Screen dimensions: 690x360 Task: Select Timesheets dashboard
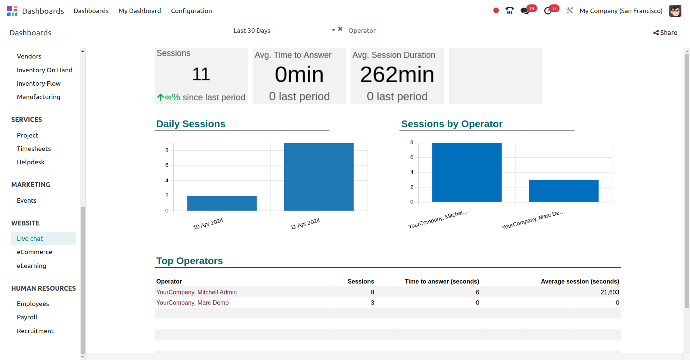[33, 149]
